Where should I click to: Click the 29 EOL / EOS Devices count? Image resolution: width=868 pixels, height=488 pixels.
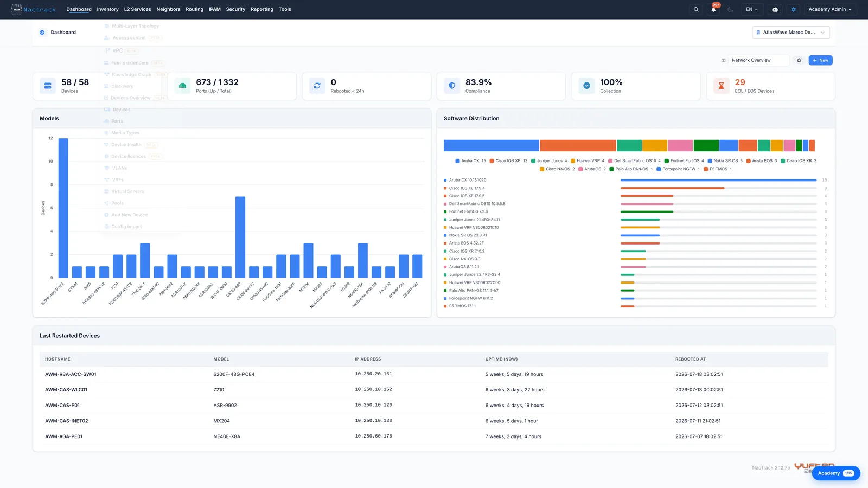(740, 82)
